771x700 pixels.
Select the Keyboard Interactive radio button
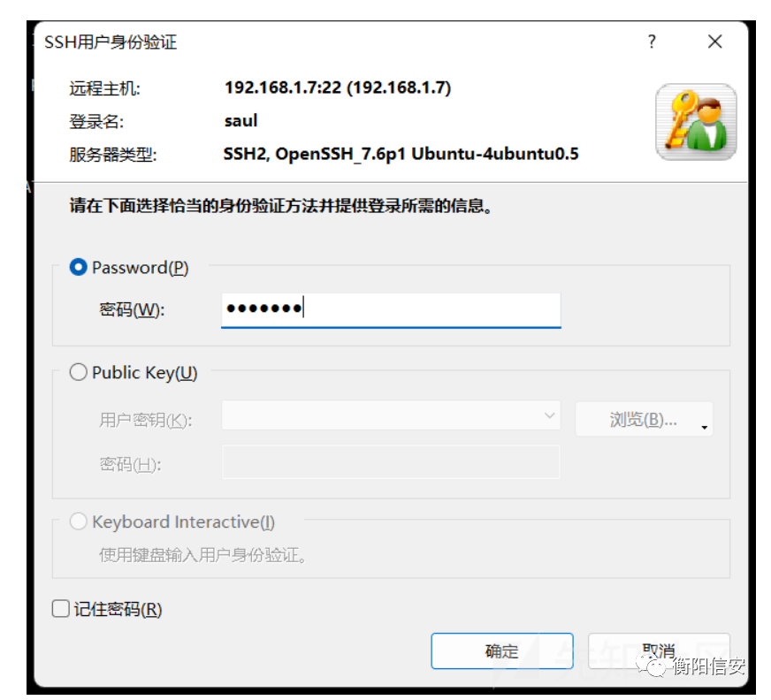point(78,521)
